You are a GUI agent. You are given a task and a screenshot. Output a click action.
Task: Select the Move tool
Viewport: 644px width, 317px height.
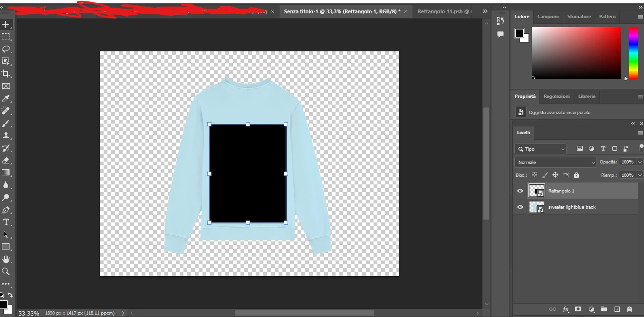[x=6, y=24]
